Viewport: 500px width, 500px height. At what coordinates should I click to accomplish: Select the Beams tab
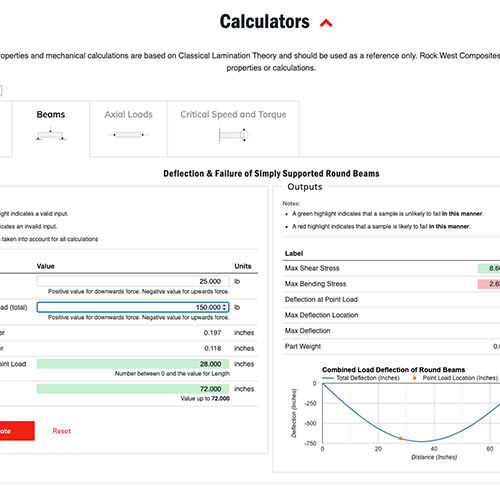point(51,129)
